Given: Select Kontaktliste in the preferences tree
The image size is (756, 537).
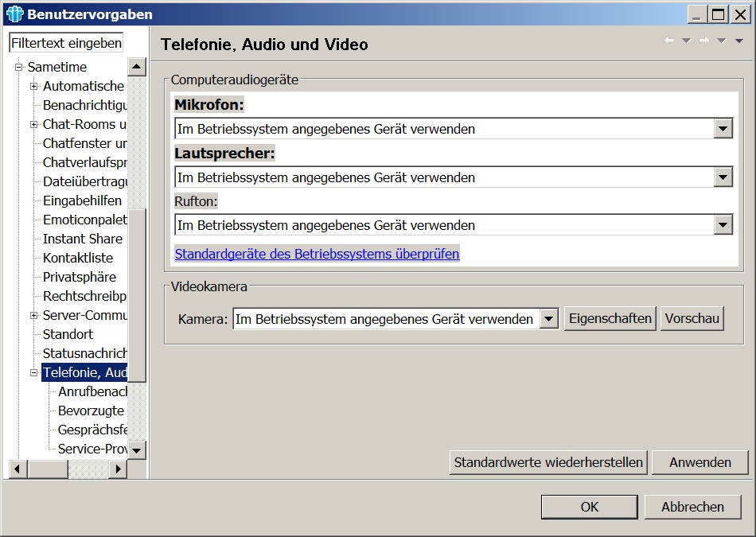Looking at the screenshot, I should click(x=78, y=258).
